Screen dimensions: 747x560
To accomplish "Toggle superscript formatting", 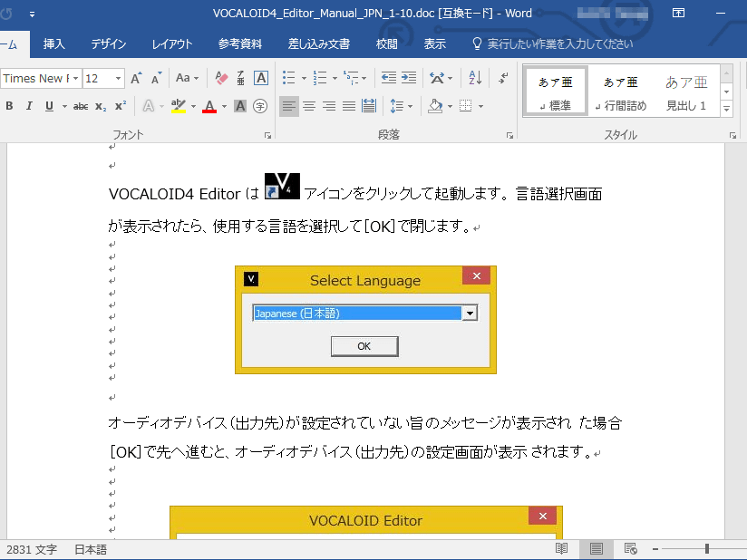I will [x=121, y=106].
